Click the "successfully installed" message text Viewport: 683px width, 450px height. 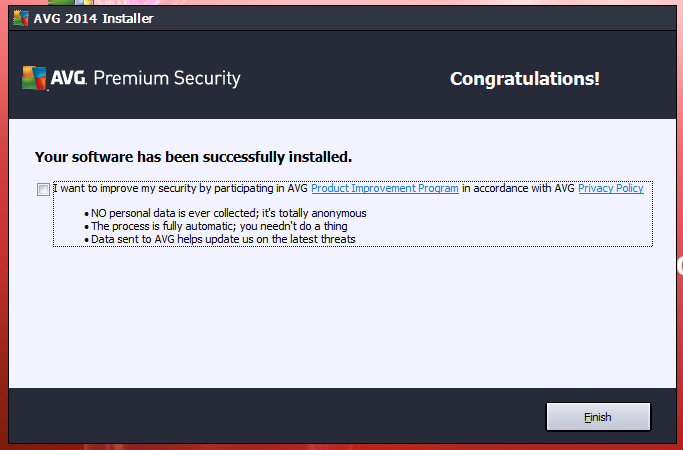pyautogui.click(x=193, y=157)
